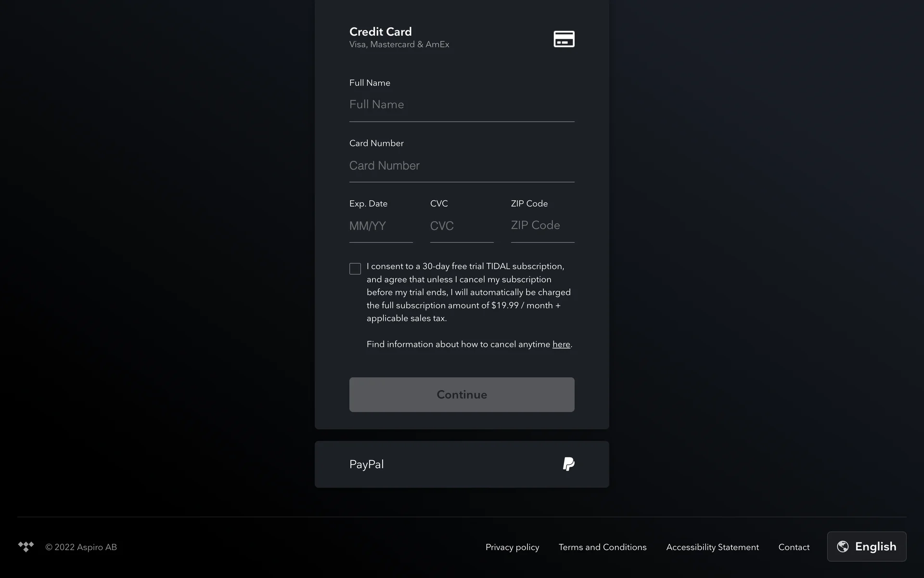Click the Full Name input field
This screenshot has height=578, width=924.
point(461,105)
